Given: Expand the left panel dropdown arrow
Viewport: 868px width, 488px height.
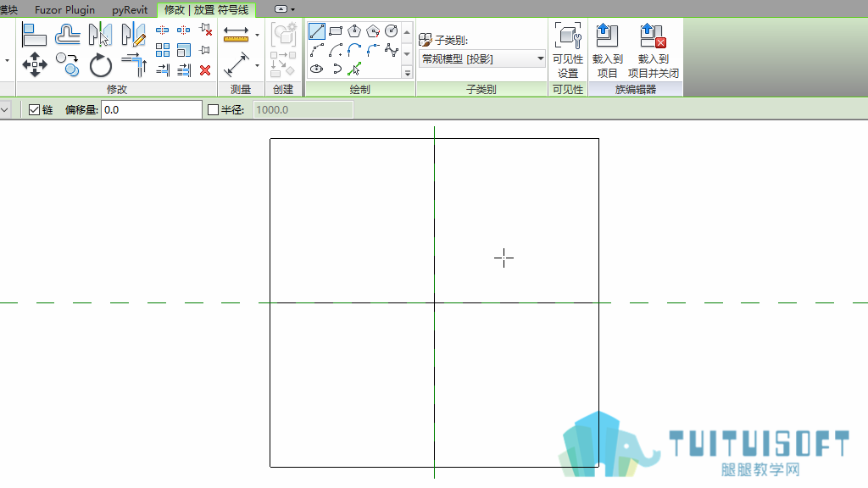Looking at the screenshot, I should pos(7,60).
